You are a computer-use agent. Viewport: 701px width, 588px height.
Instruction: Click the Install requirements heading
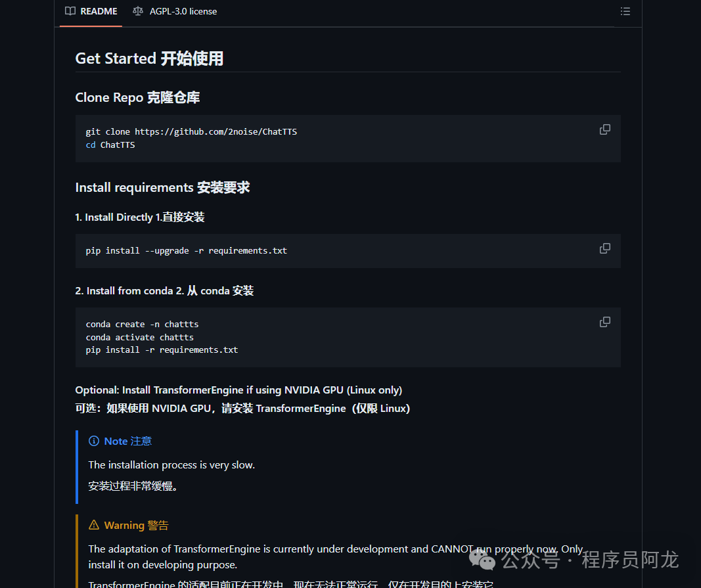pos(162,187)
